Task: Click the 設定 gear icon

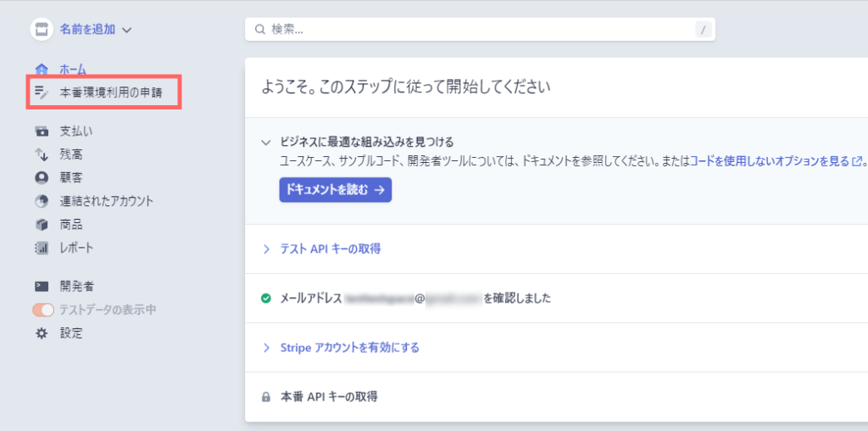Action: point(42,333)
